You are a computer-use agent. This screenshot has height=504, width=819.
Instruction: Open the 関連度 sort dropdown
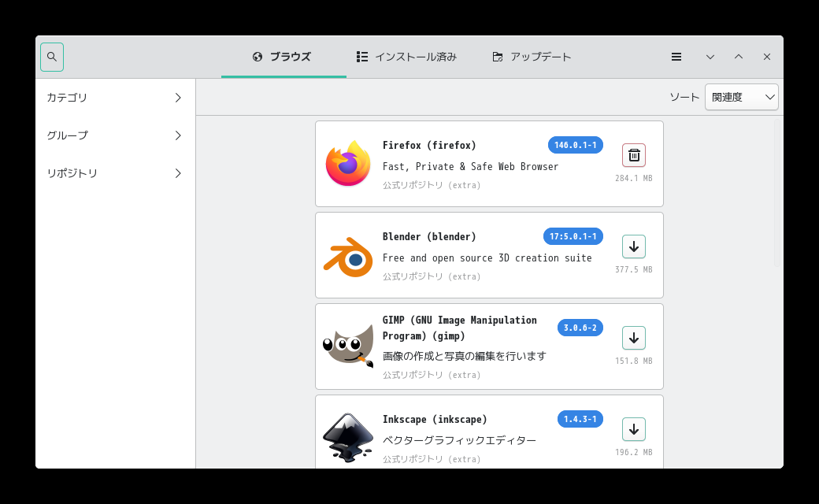741,97
